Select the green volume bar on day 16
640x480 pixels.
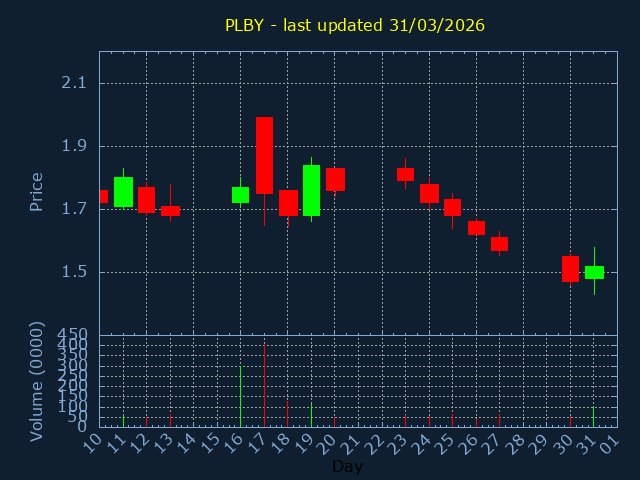click(240, 396)
